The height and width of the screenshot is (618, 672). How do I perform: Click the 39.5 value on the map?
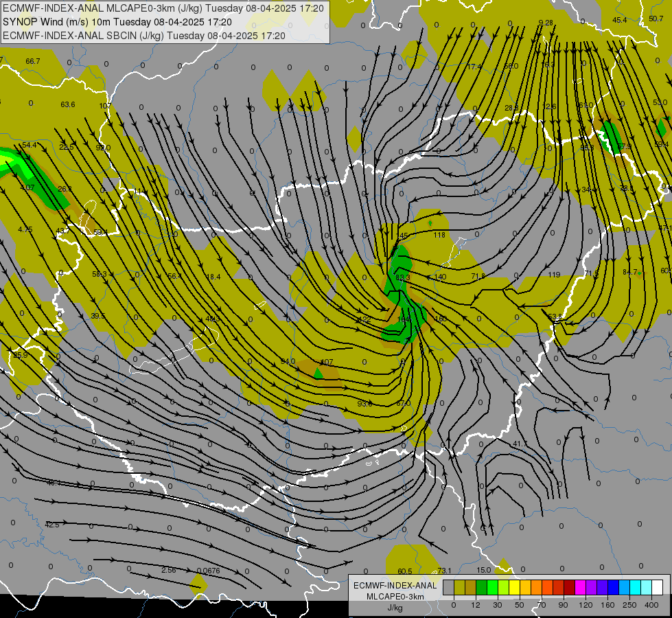(x=97, y=316)
